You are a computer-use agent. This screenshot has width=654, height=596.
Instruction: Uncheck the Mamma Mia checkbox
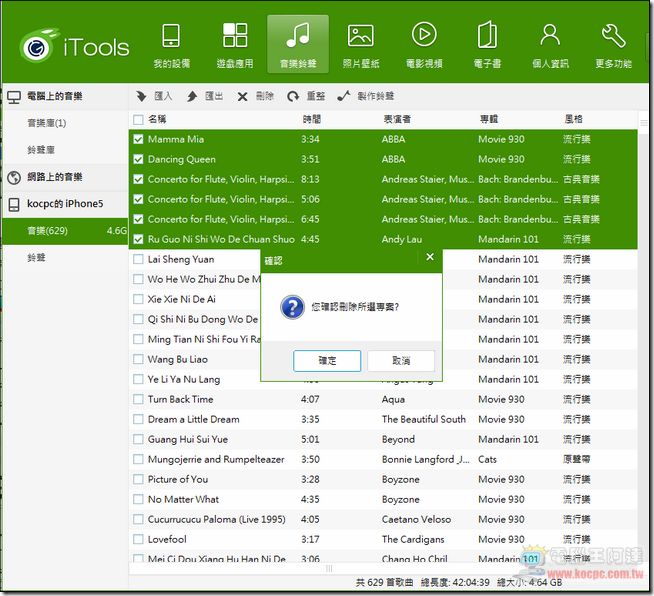(138, 139)
